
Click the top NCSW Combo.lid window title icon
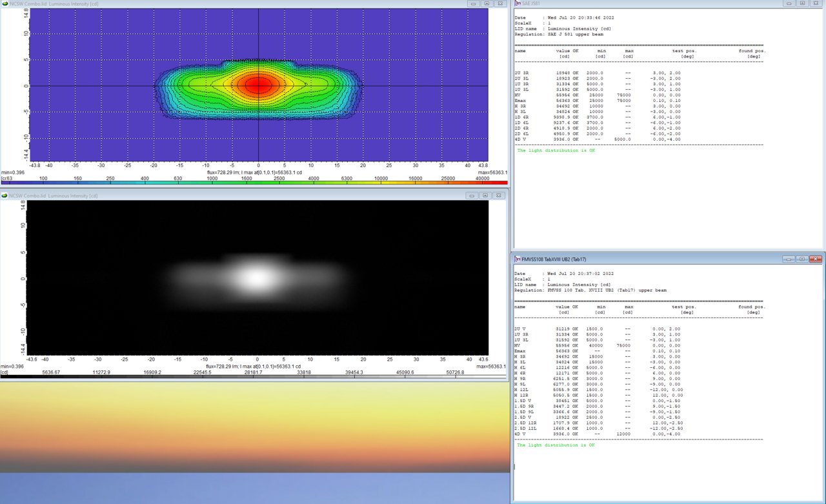4,3
